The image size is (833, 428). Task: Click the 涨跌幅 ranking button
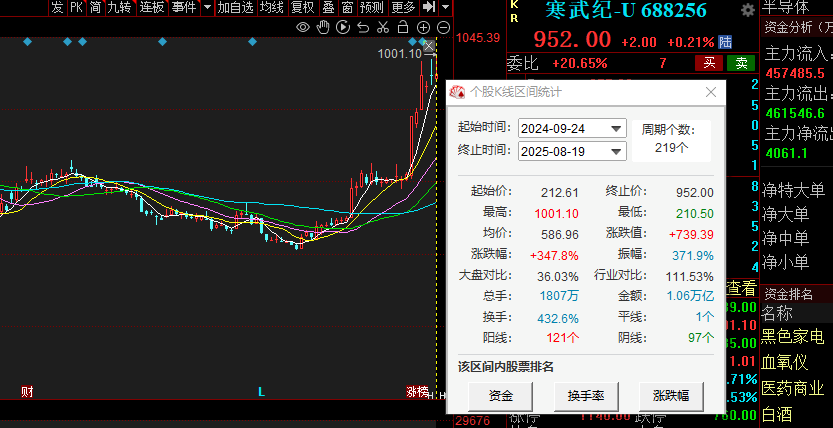[671, 396]
